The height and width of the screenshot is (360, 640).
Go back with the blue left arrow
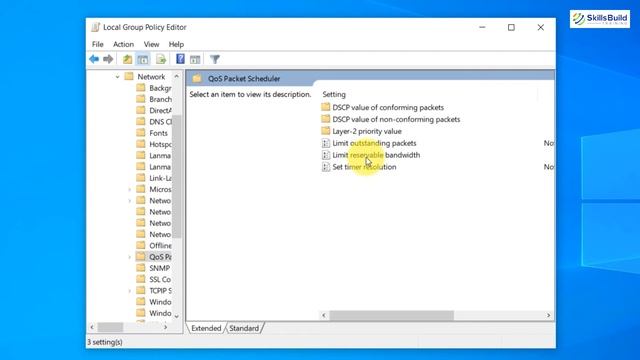coord(94,59)
